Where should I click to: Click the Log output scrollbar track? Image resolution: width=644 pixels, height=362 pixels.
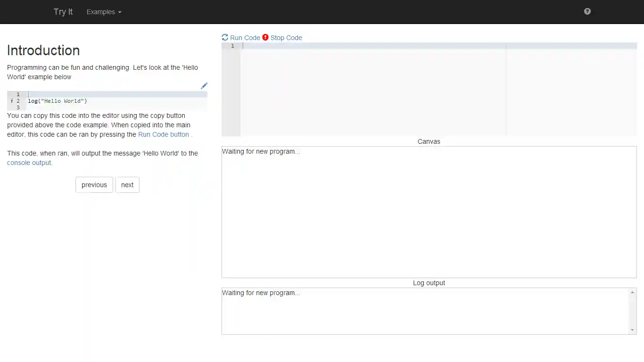tap(632, 311)
